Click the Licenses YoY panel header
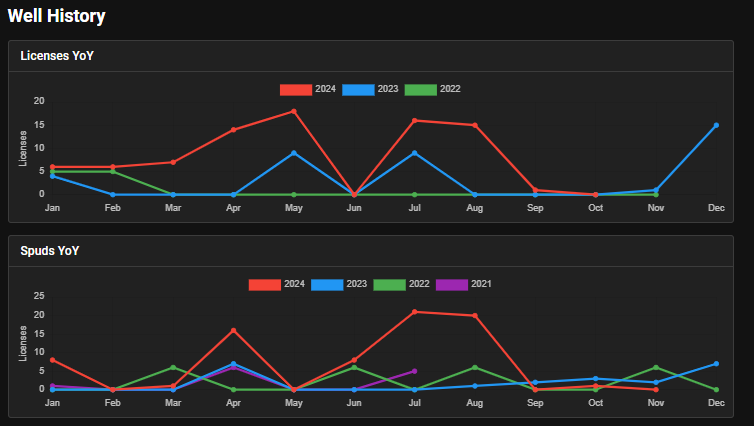Viewport: 754px width, 426px height. point(57,56)
